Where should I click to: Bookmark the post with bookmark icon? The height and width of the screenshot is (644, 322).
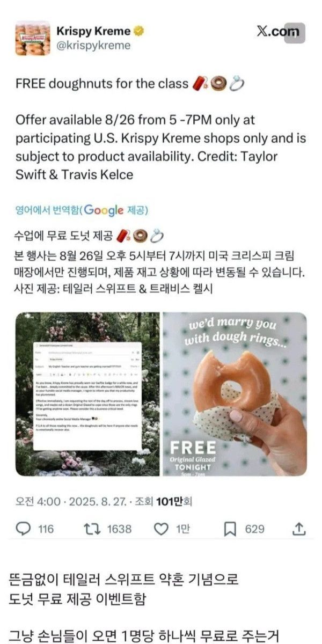[230, 529]
